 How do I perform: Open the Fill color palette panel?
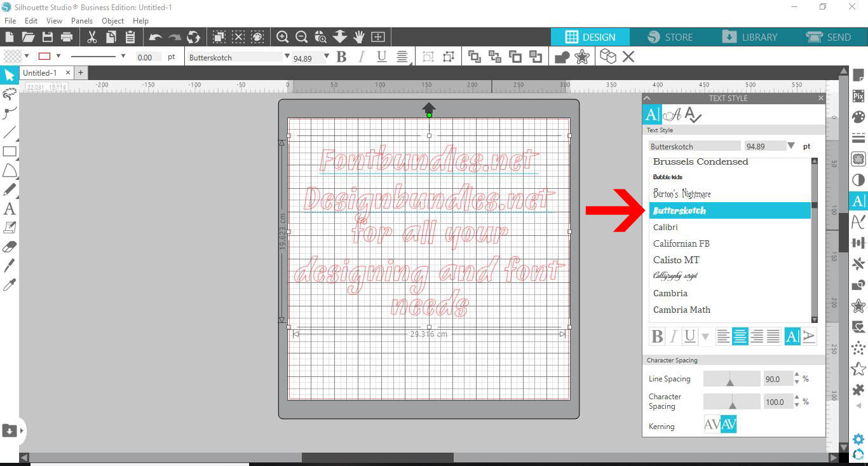coord(858,117)
